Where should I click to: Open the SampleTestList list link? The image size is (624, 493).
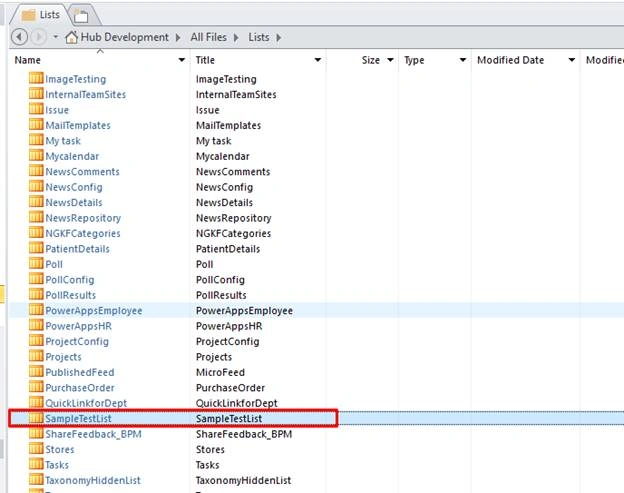pyautogui.click(x=78, y=419)
